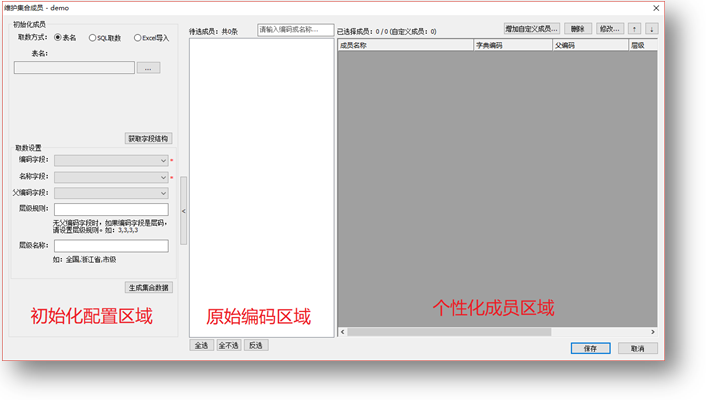The image size is (706, 400).
Task: Click the move down arrow button
Action: coord(652,29)
